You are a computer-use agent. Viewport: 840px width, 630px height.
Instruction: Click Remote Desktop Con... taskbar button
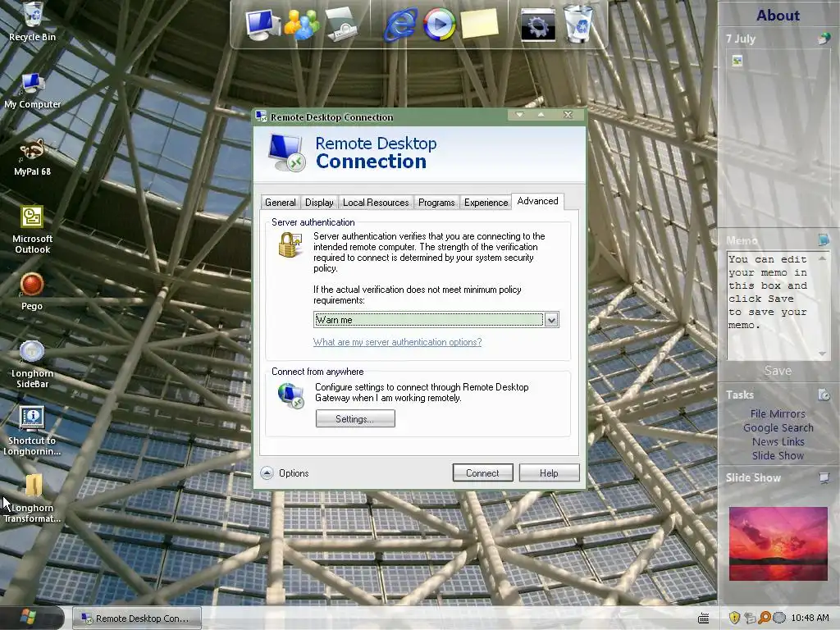[x=137, y=619]
